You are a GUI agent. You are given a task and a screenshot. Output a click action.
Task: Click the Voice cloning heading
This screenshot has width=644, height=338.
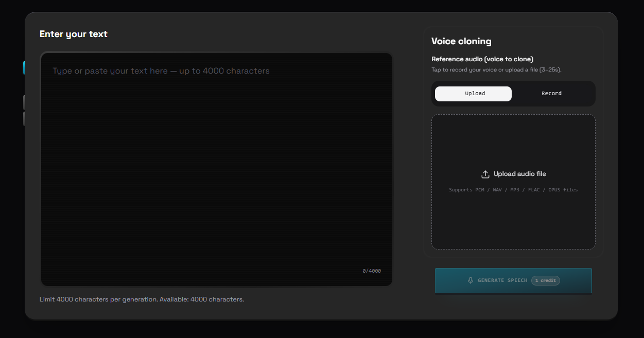[x=461, y=41]
